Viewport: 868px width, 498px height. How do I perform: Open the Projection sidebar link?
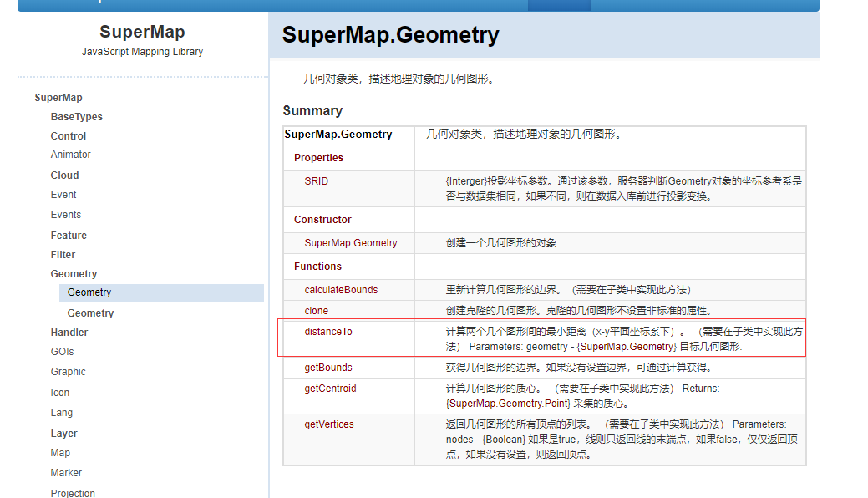[73, 493]
